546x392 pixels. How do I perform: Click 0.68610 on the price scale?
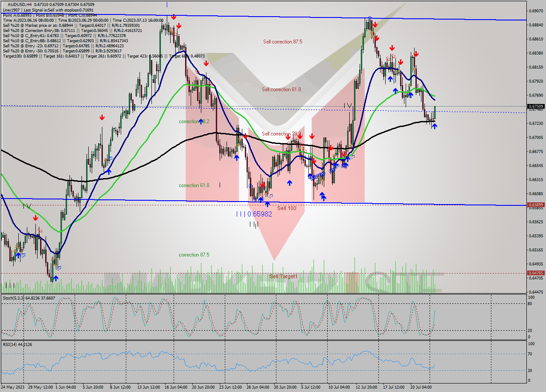point(536,39)
